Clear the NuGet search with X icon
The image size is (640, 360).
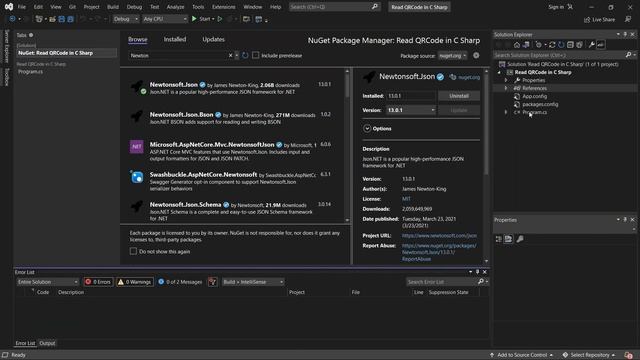230,55
